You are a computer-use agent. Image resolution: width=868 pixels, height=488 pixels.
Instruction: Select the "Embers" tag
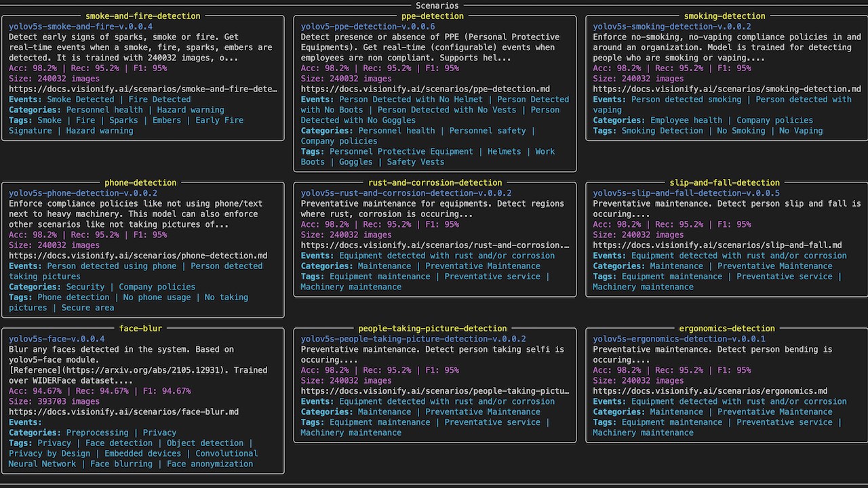coord(167,120)
